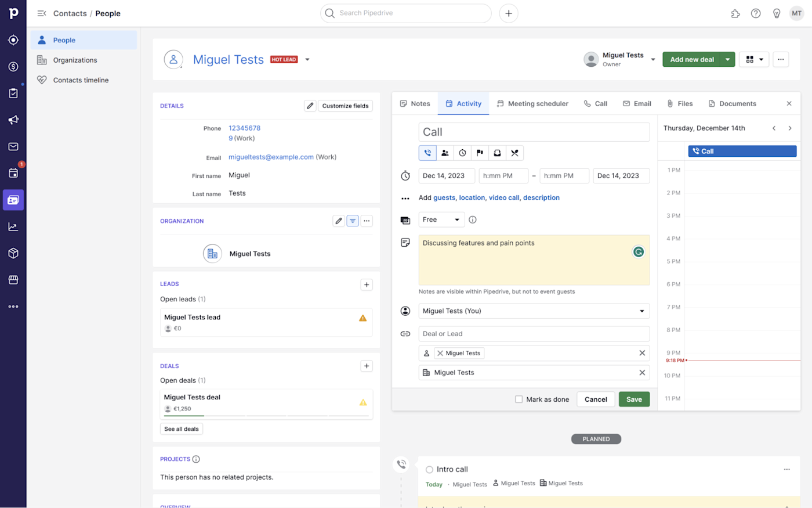Mark the Intro call activity as done
The height and width of the screenshot is (508, 812).
click(429, 470)
